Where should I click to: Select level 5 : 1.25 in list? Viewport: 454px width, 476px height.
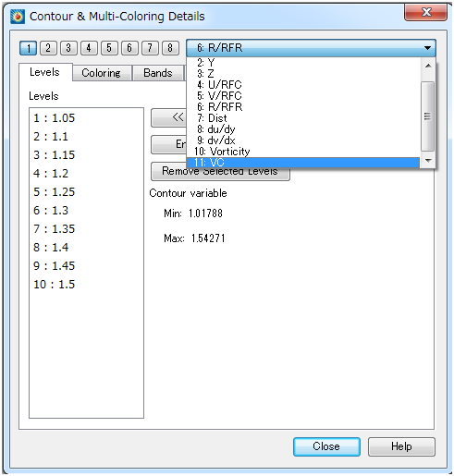pos(55,192)
